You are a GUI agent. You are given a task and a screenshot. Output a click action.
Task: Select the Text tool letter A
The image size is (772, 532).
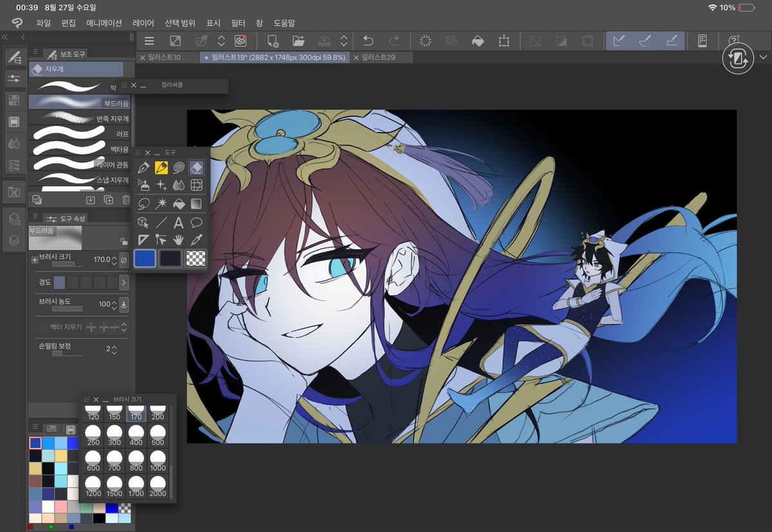coord(179,223)
